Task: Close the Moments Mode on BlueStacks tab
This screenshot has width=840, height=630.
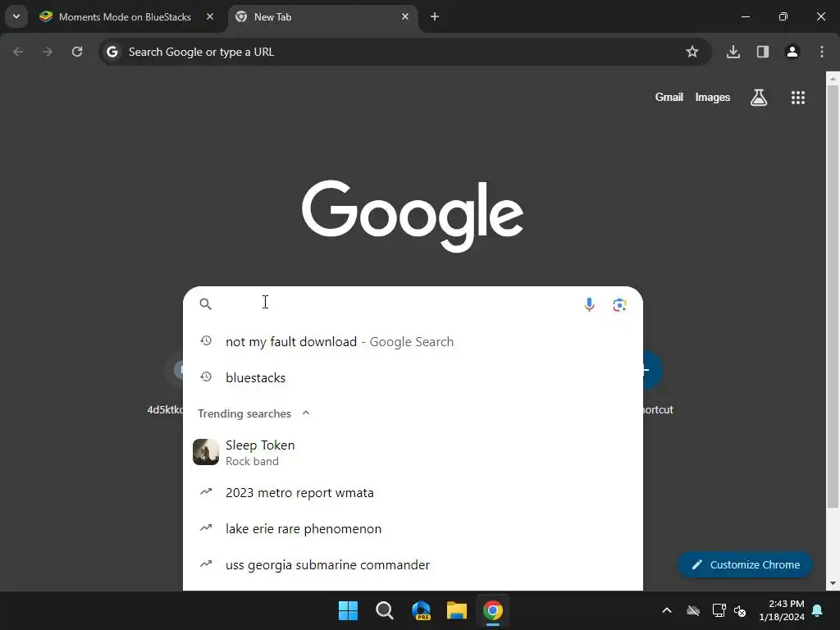Action: tap(210, 16)
